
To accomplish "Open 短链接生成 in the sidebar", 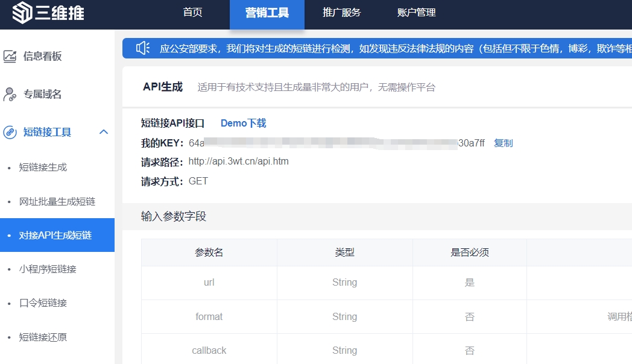I will pyautogui.click(x=43, y=168).
